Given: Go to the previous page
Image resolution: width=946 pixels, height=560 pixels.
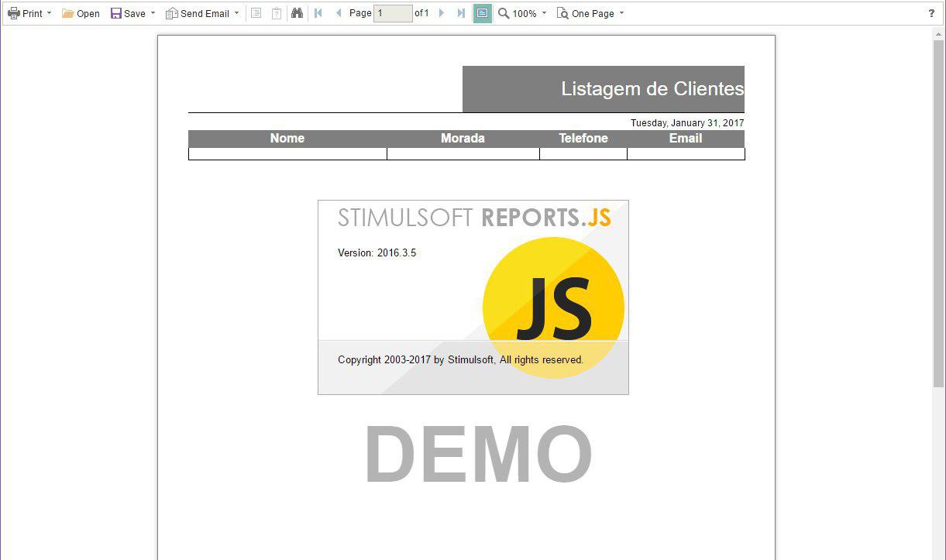Looking at the screenshot, I should (339, 13).
